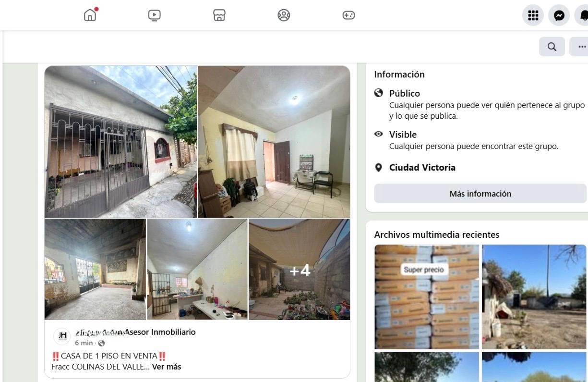Open the Marketplace storefront icon
The width and height of the screenshot is (588, 382).
pyautogui.click(x=219, y=15)
